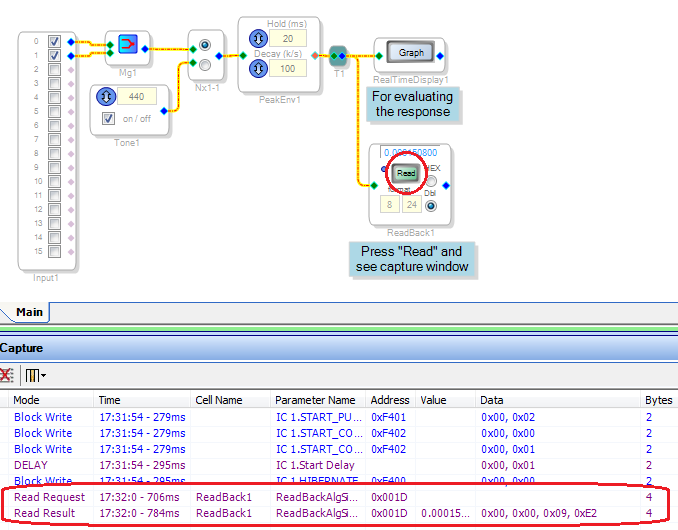
Task: Click the Cell Name column header
Action: 230,400
